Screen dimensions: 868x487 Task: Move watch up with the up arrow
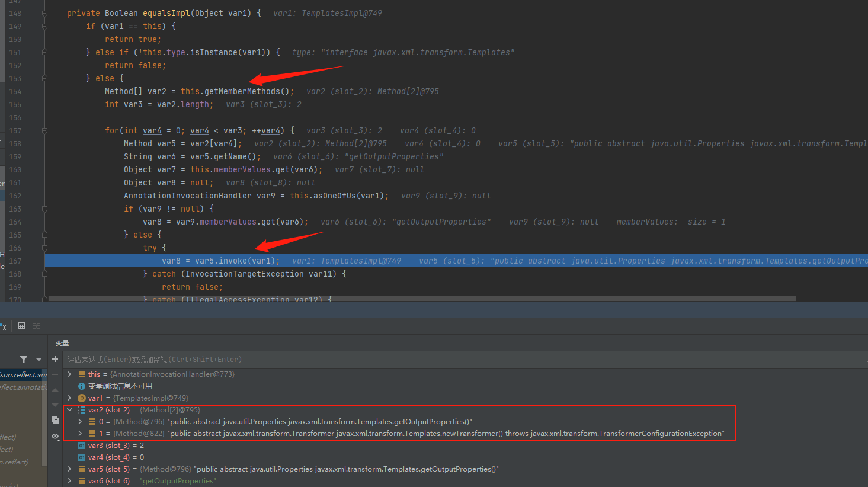pos(55,390)
